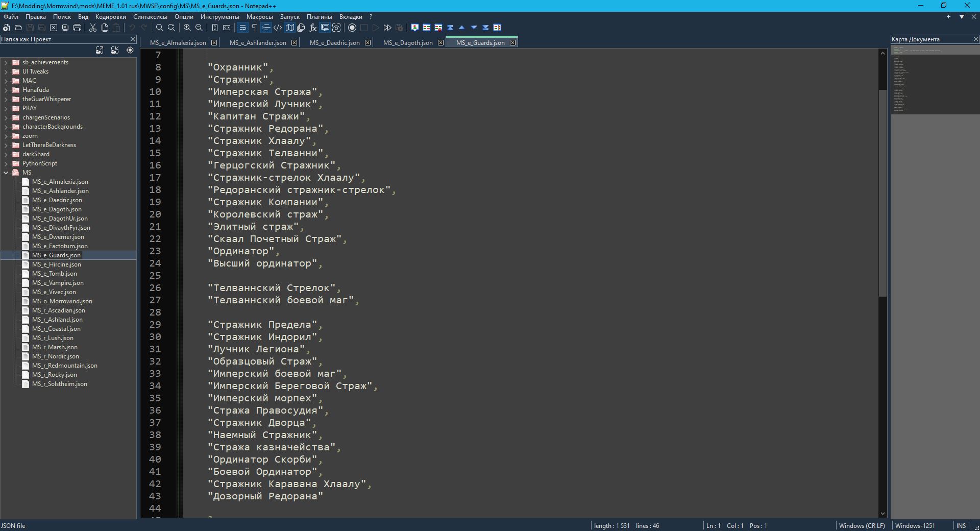Open the Кодировки menu
980x531 pixels.
(x=110, y=17)
